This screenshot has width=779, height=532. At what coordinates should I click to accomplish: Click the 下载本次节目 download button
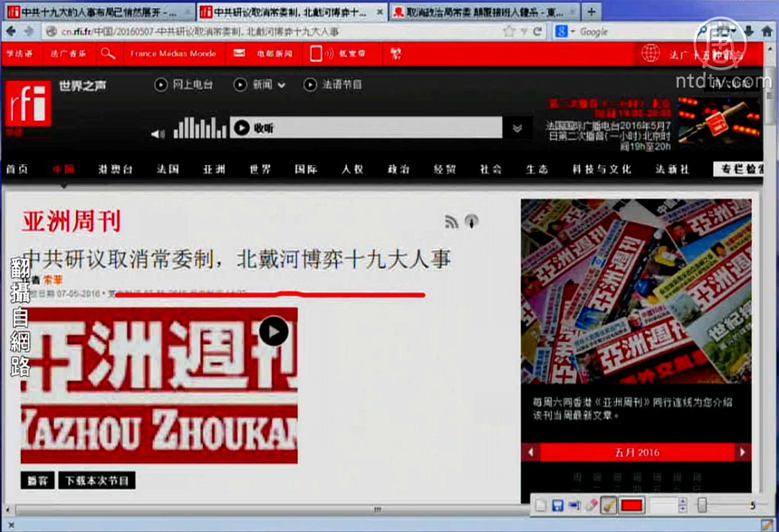pos(97,481)
